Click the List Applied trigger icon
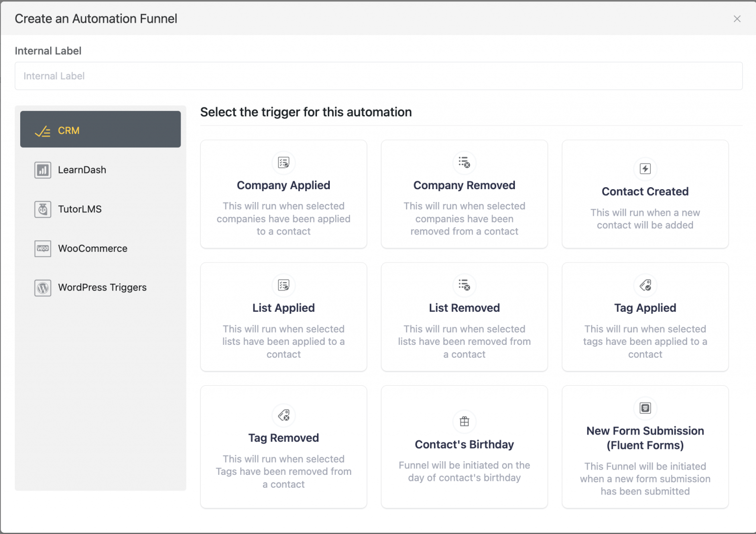Viewport: 756px width, 534px height. click(283, 285)
